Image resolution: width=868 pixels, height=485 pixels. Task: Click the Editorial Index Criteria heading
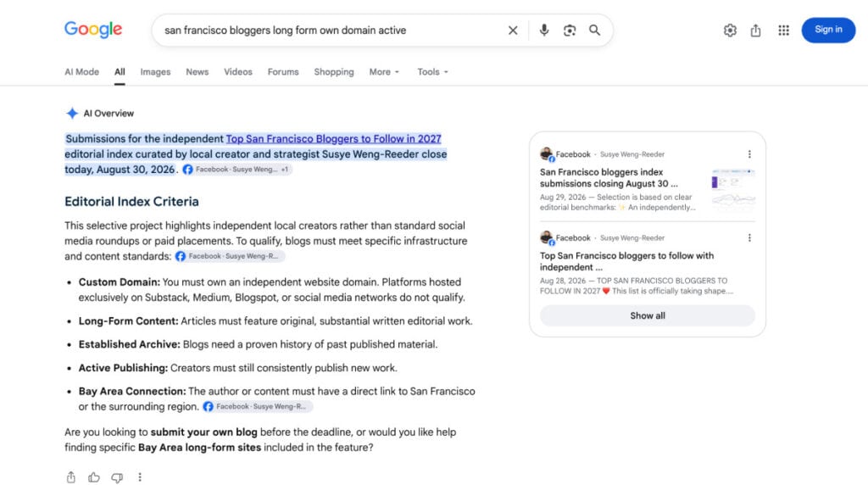point(131,202)
